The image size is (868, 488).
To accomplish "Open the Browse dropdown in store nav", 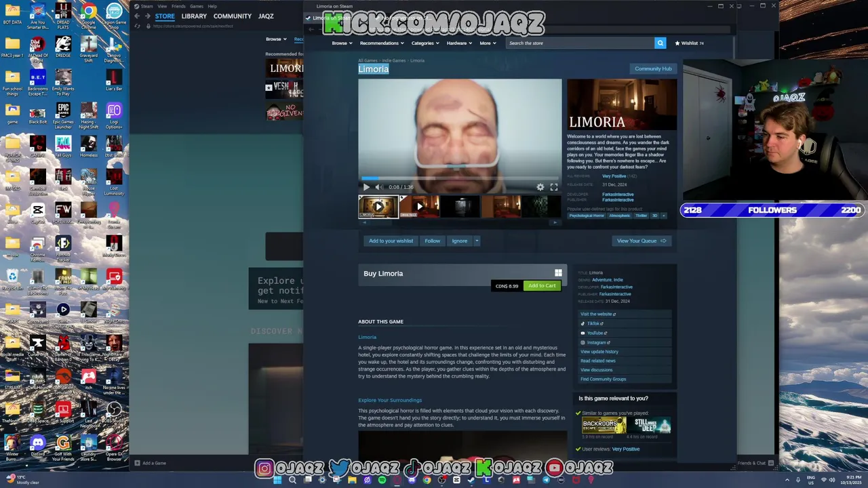I will 342,43.
